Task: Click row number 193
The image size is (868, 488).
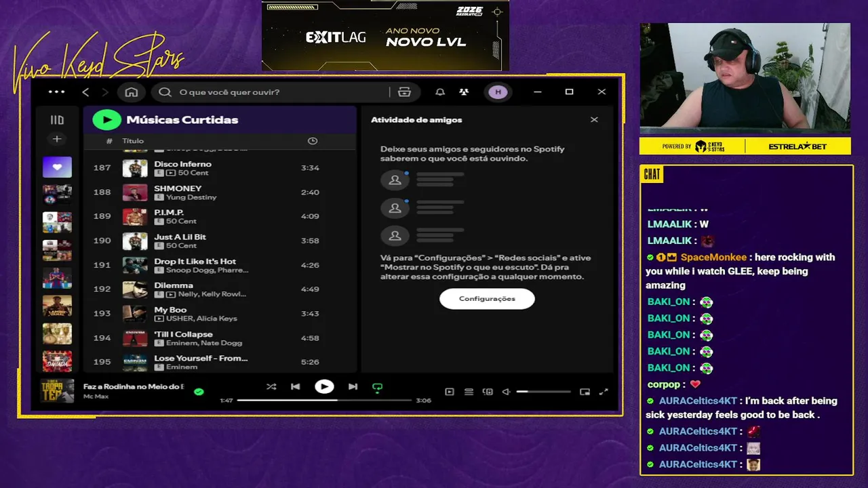Action: click(x=102, y=314)
